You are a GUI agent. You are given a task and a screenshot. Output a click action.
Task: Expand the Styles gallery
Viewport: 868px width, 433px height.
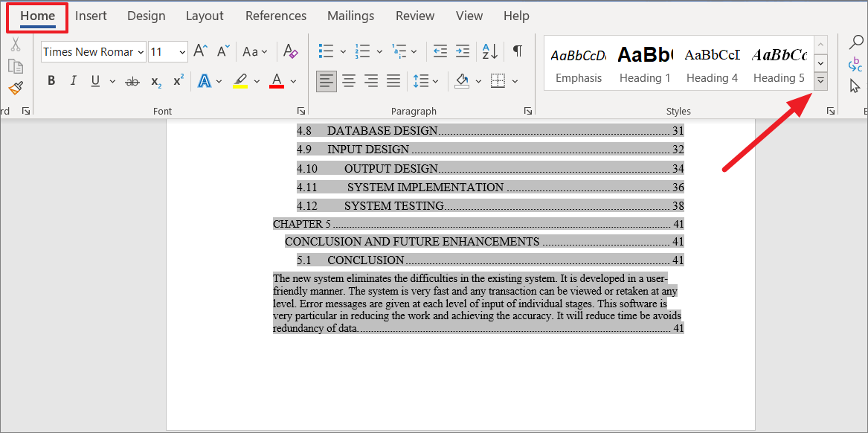click(820, 80)
